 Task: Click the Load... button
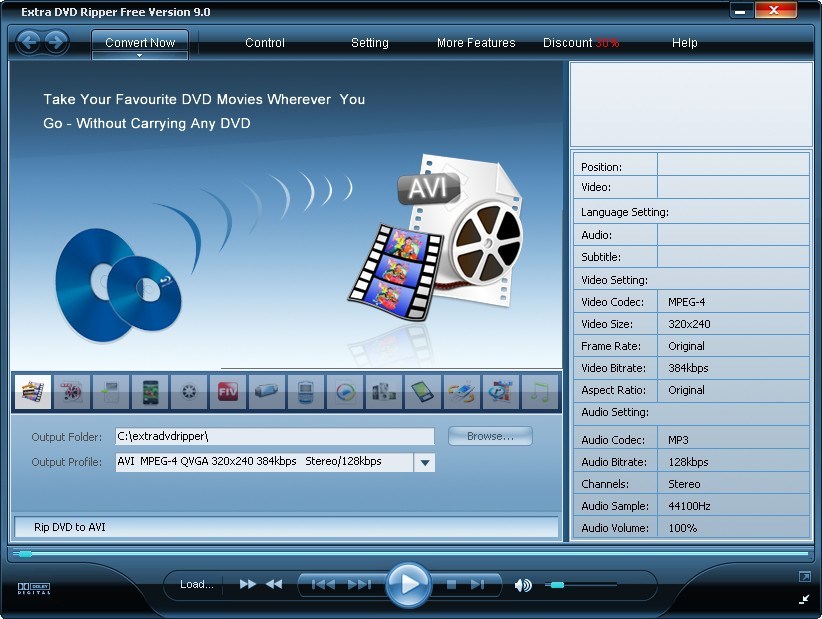[x=197, y=584]
